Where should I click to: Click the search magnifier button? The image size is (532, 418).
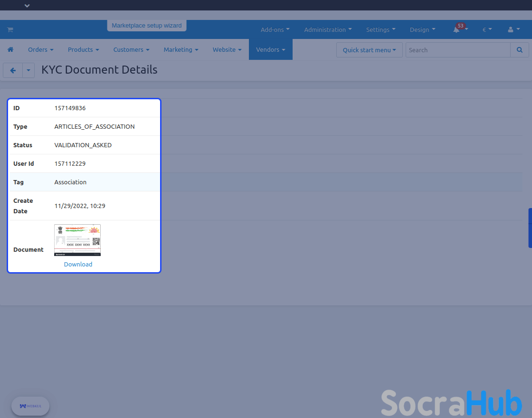(x=519, y=50)
